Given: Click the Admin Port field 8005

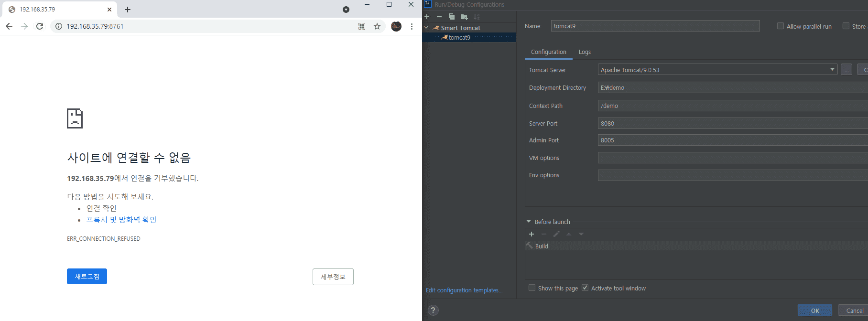Looking at the screenshot, I should pos(733,140).
